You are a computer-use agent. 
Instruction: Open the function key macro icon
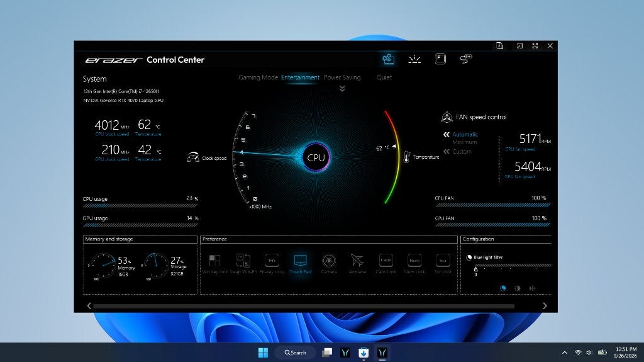[x=440, y=59]
